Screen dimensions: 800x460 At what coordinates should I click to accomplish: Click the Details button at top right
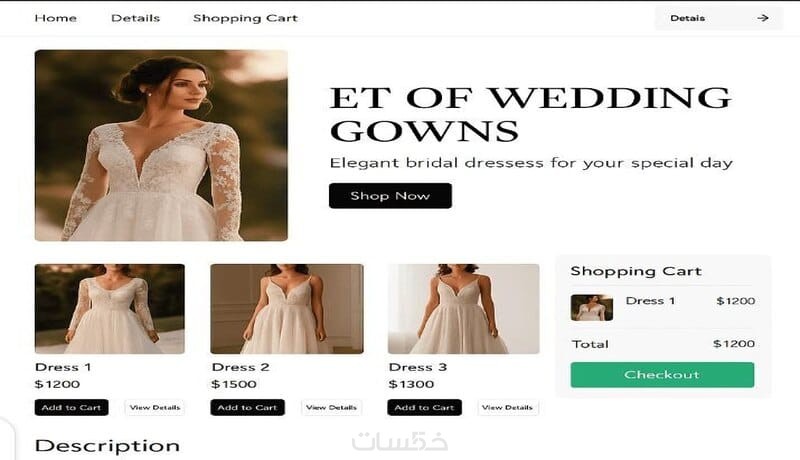pos(718,18)
